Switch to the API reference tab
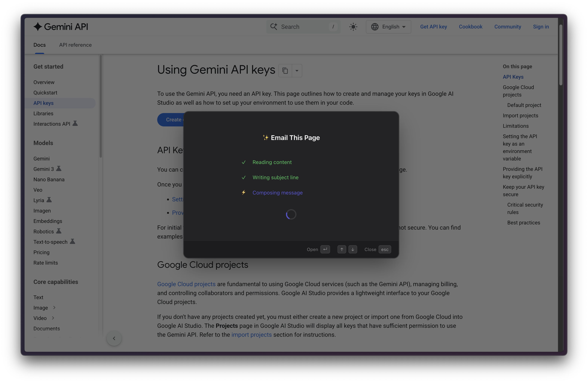 (x=75, y=45)
